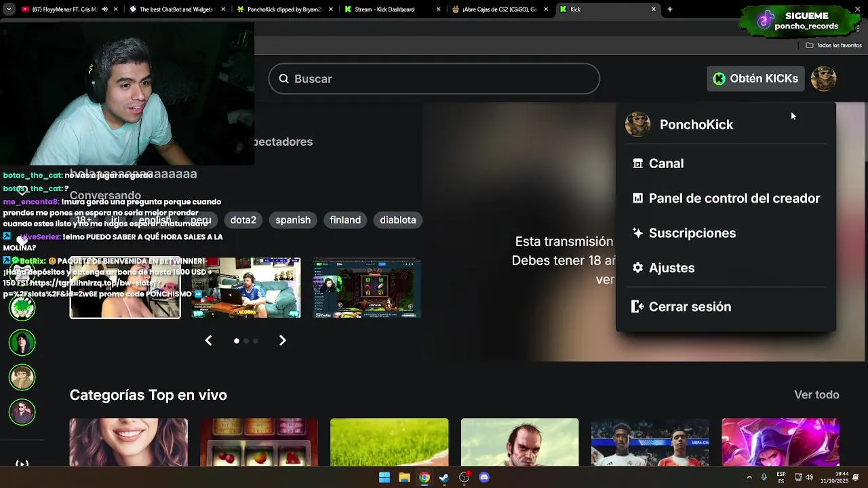
Task: Open Google Chrome from the taskbar
Action: click(424, 477)
